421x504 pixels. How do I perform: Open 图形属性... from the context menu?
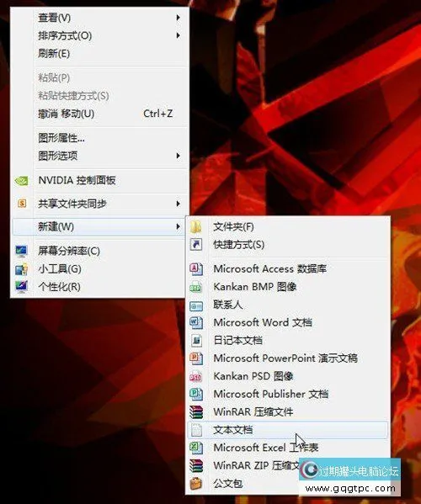pyautogui.click(x=99, y=138)
